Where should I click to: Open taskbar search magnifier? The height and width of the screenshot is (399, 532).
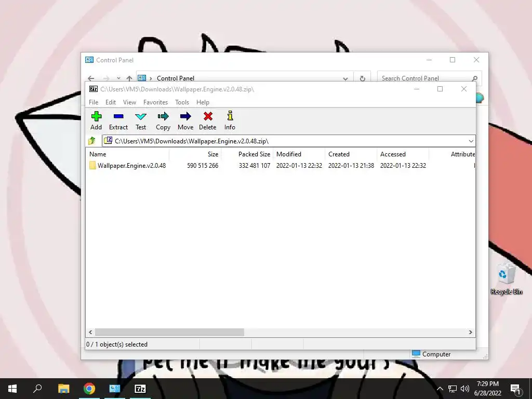(37, 389)
